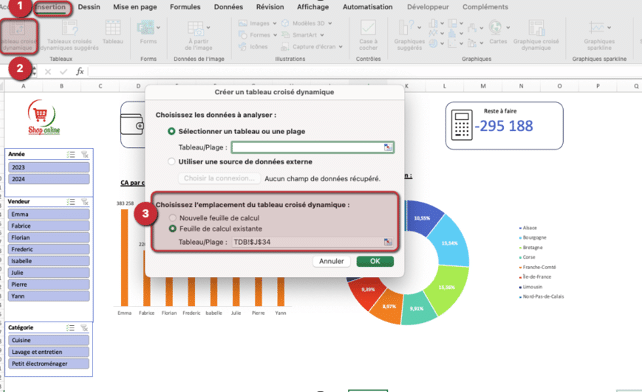Select 'Utiliser une source de données externe' option

pos(172,161)
